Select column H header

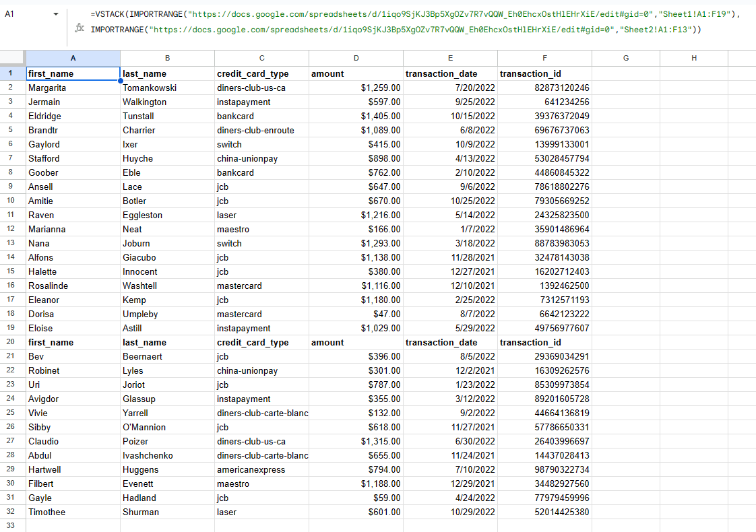coord(694,58)
